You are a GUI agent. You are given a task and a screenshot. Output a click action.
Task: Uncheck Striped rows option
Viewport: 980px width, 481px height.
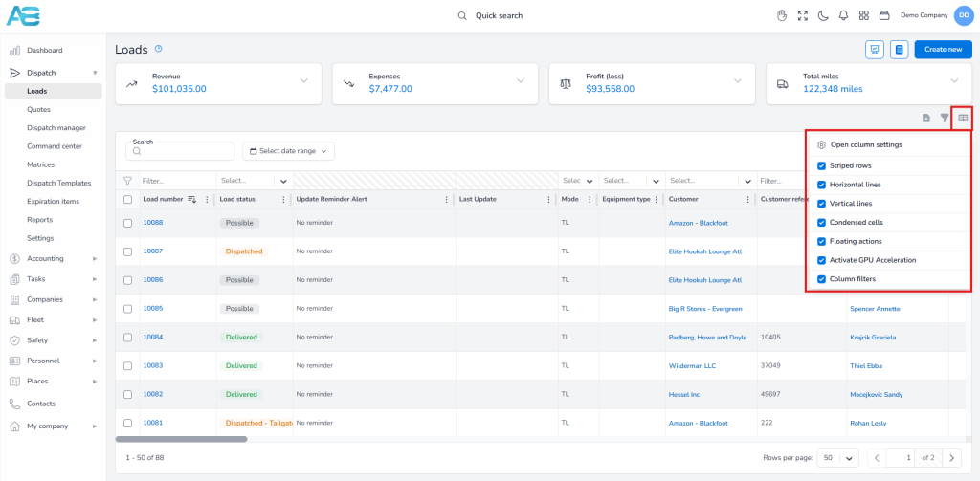[x=821, y=166]
